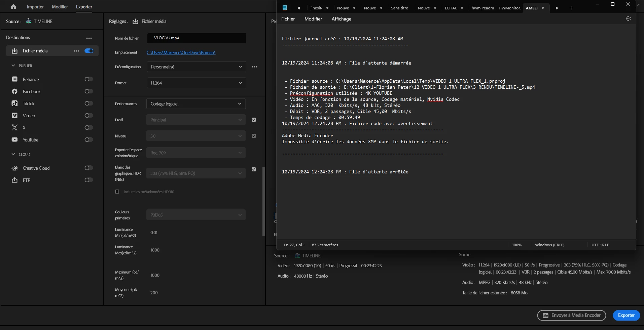Open the Blanc des graphiques HDR dropdown

[x=196, y=173]
